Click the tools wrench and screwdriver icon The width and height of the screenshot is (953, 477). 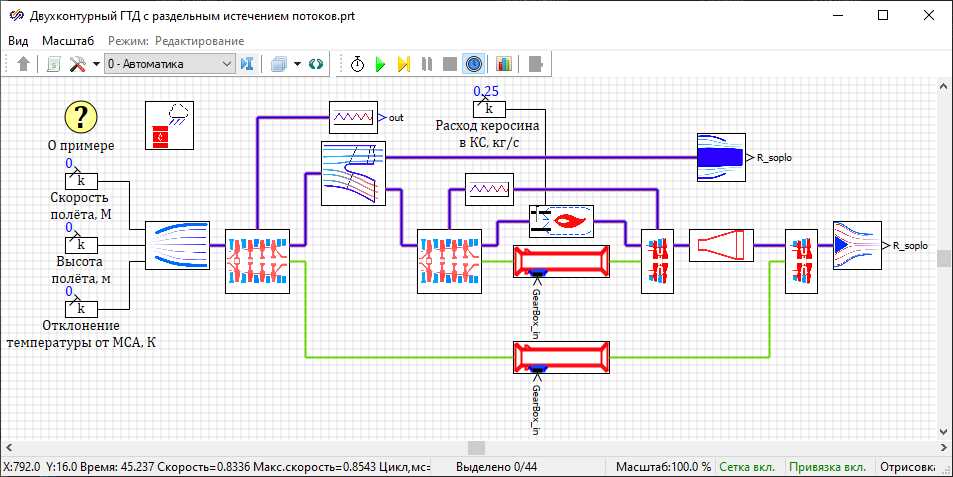(77, 64)
